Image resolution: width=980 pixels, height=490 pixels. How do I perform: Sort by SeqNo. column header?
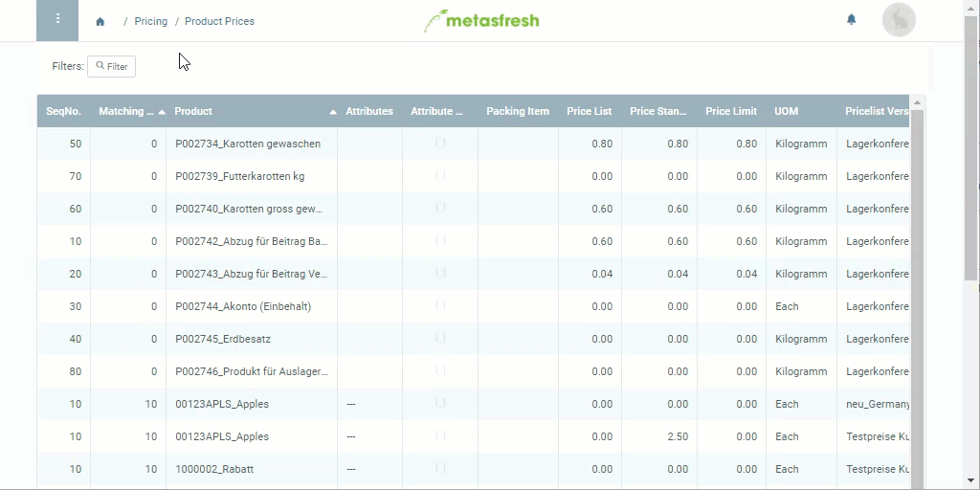click(64, 111)
